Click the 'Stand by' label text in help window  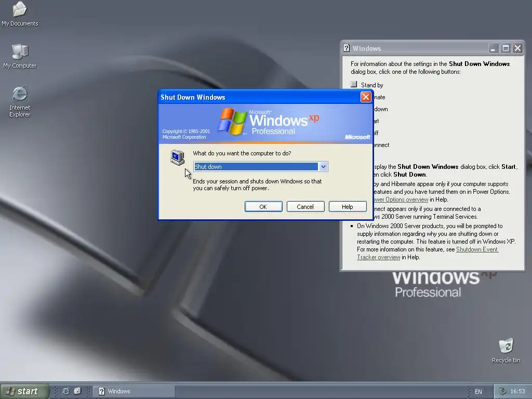372,85
